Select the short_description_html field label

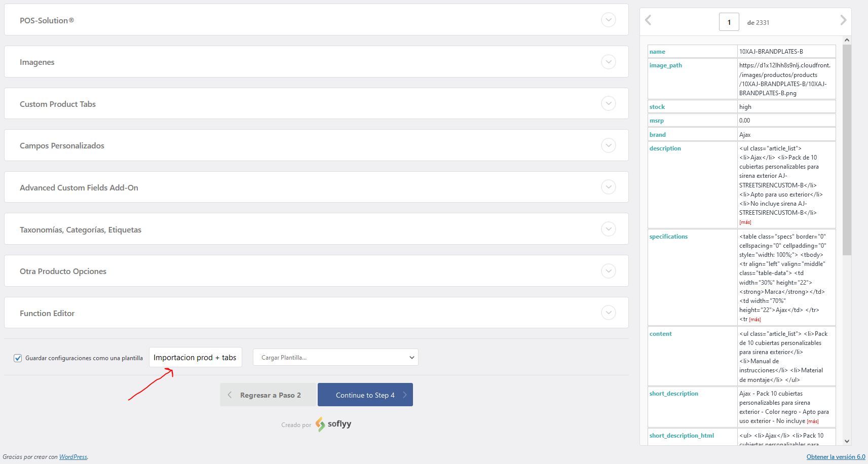pos(682,435)
